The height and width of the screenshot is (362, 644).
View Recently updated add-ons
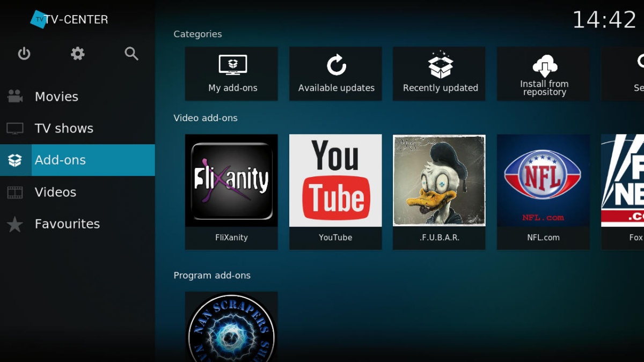click(439, 73)
